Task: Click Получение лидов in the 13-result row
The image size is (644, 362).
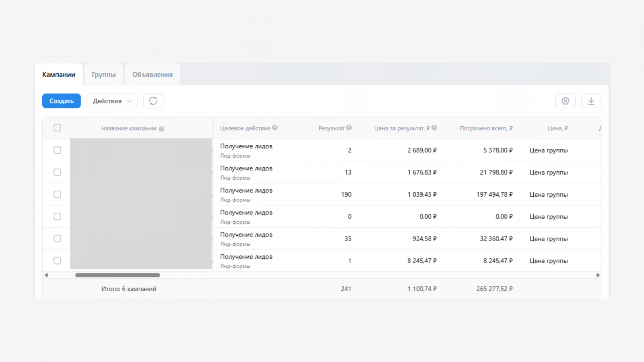Action: click(246, 168)
